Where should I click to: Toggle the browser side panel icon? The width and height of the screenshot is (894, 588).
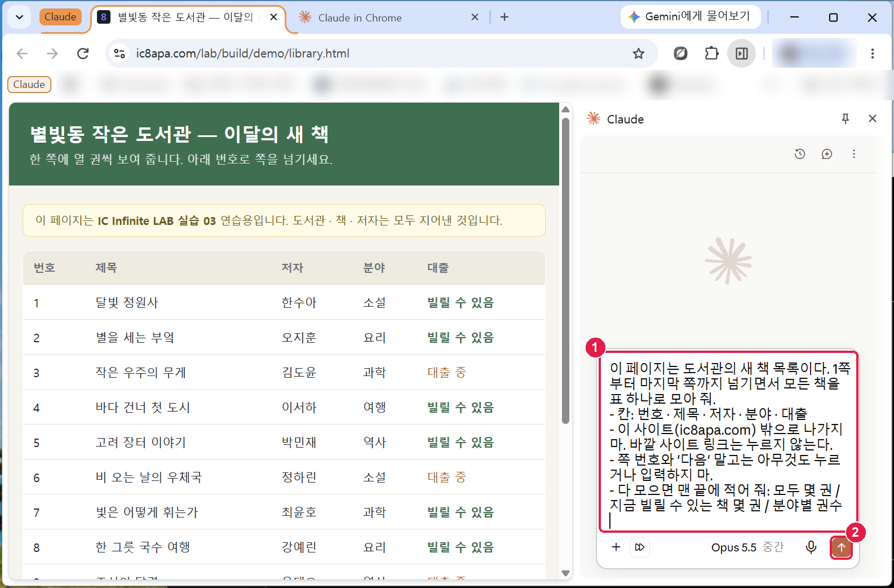pos(742,54)
